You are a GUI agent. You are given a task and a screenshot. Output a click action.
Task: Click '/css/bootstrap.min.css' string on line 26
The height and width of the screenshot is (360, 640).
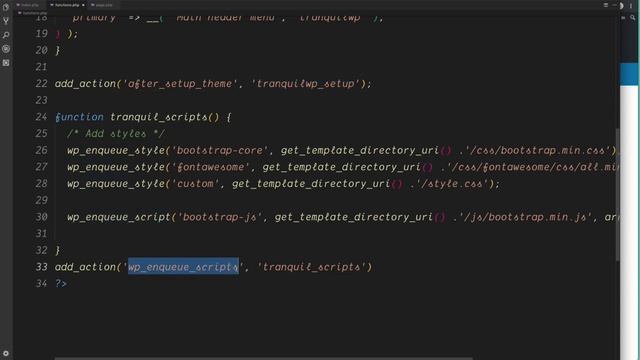(538, 151)
